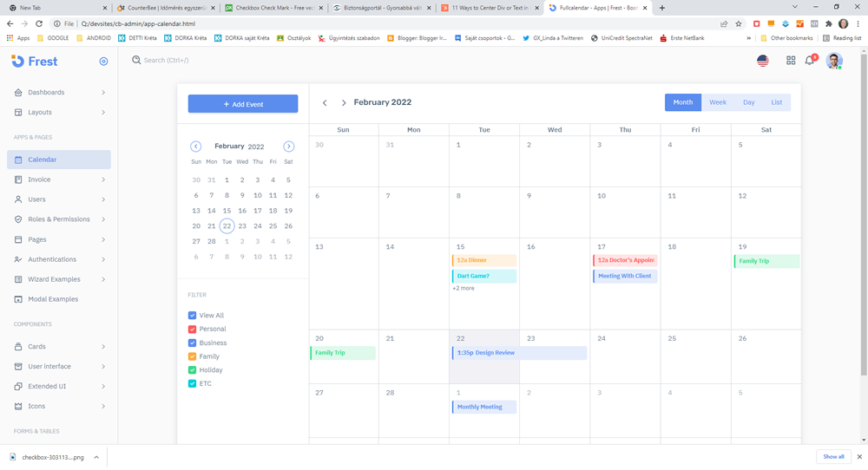Uncheck the Personal filter checkbox
This screenshot has height=470, width=868.
click(193, 330)
